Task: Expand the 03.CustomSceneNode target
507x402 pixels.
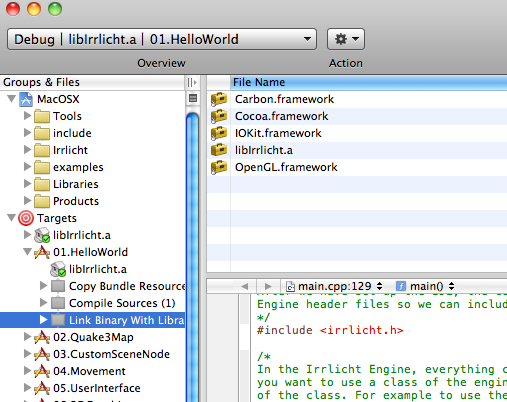Action: click(x=27, y=354)
